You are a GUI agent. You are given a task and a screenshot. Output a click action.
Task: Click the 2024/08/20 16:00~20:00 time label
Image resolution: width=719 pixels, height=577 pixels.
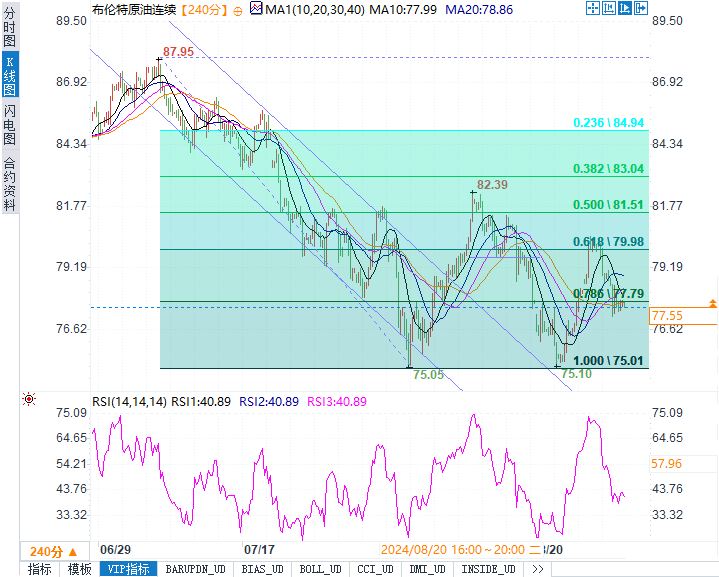coord(460,550)
